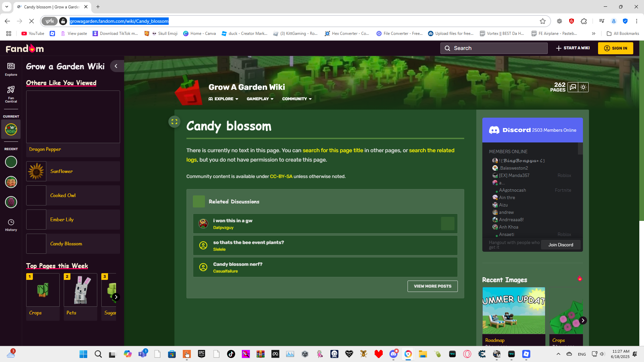Open the Sunflower recommended page
The width and height of the screenshot is (644, 362).
[73, 171]
